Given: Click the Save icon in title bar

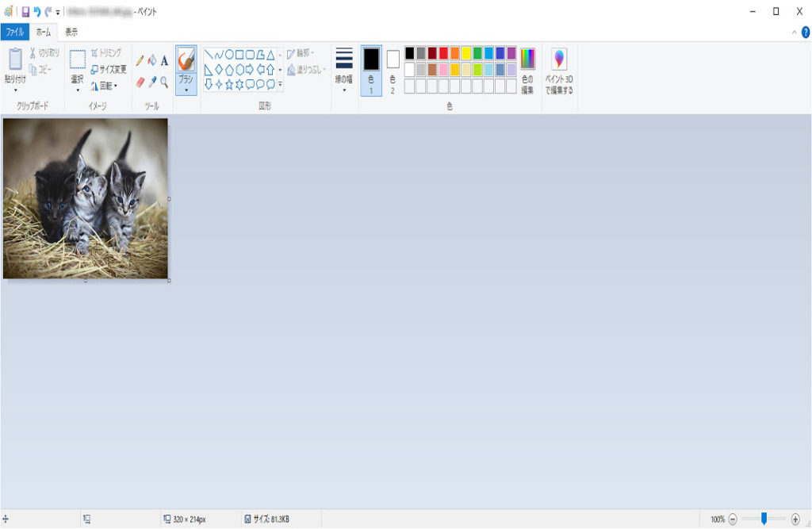Looking at the screenshot, I should point(25,12).
